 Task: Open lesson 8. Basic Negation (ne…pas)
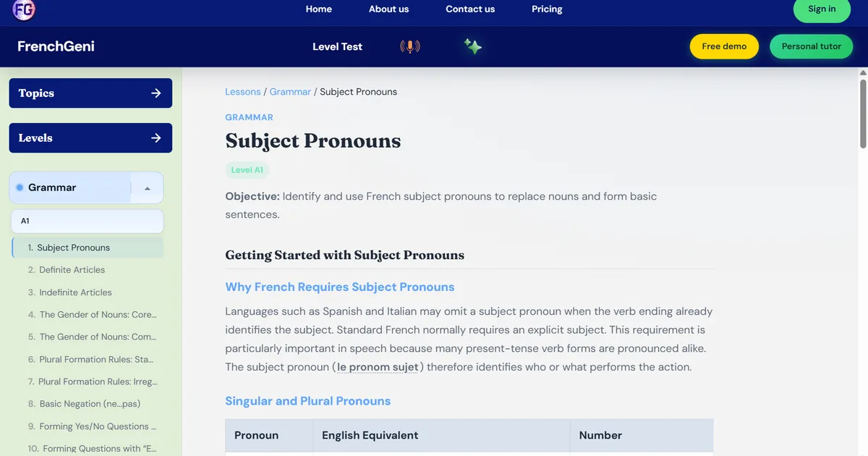[x=84, y=404]
